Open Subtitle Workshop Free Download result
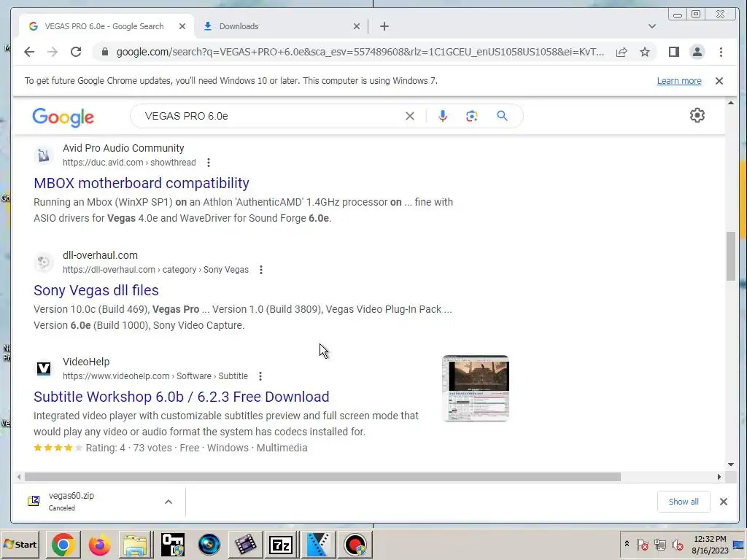This screenshot has width=747, height=560. (182, 397)
